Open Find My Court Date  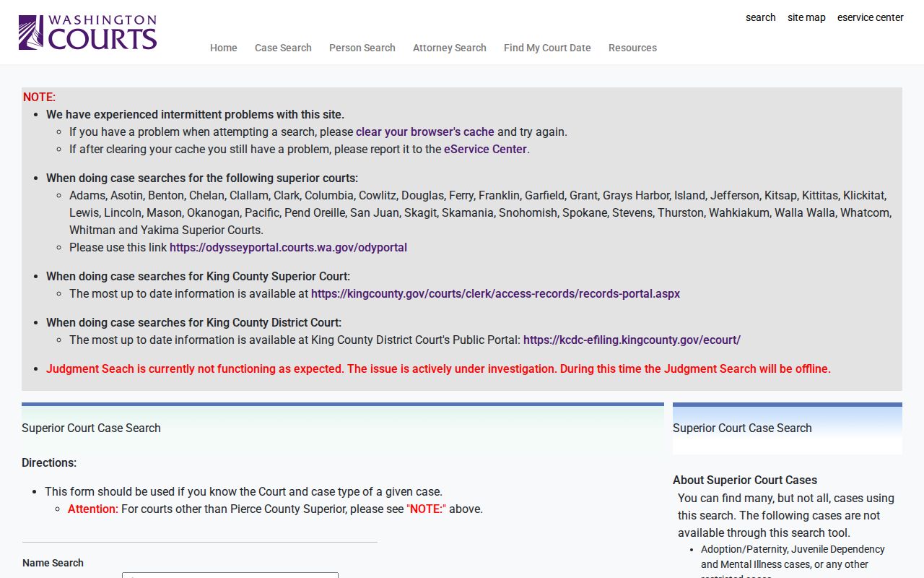tap(547, 48)
